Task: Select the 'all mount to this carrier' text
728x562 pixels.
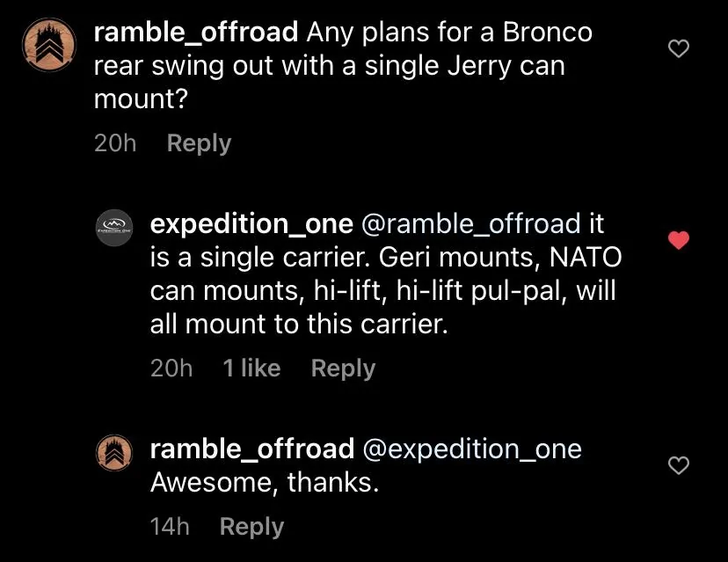Action: [x=299, y=324]
